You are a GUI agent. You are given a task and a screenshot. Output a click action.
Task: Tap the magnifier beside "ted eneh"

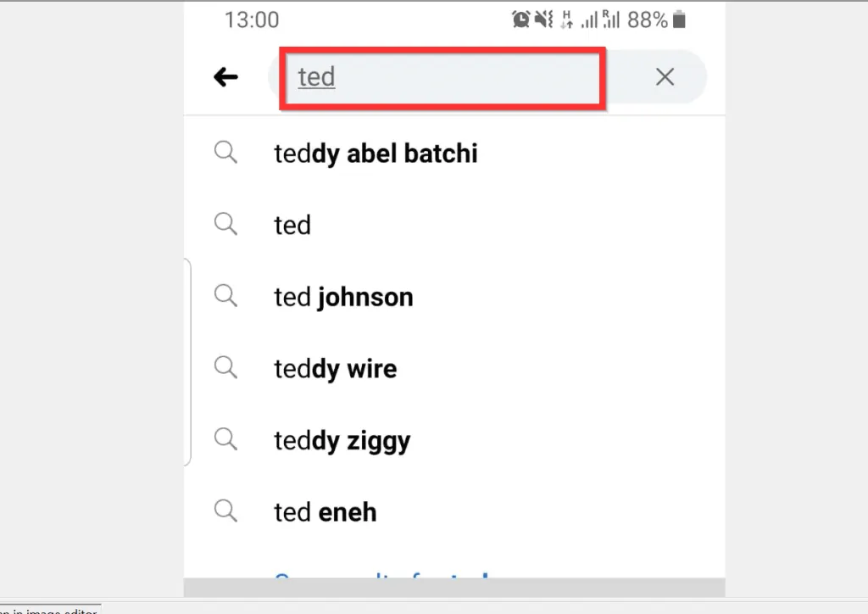(x=225, y=511)
